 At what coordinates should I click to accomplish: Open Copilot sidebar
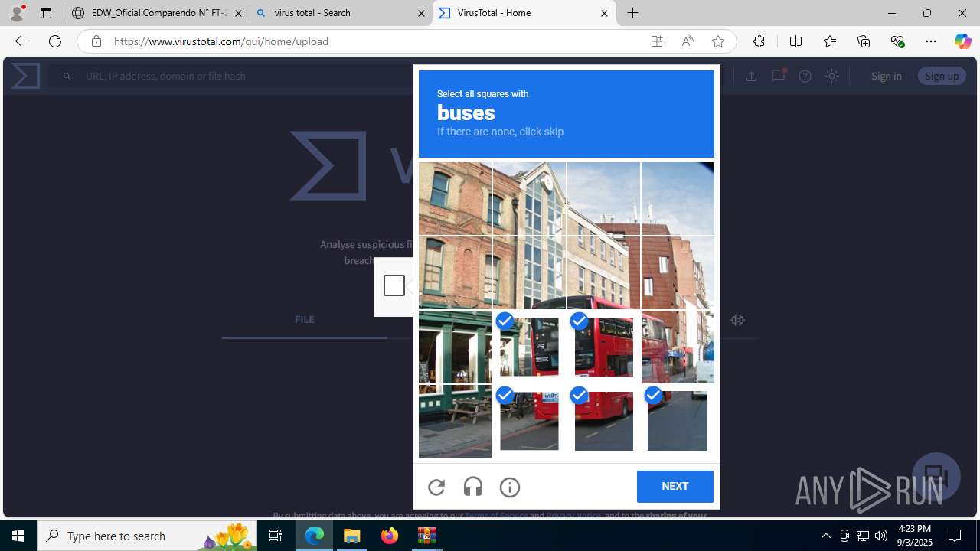pyautogui.click(x=963, y=41)
